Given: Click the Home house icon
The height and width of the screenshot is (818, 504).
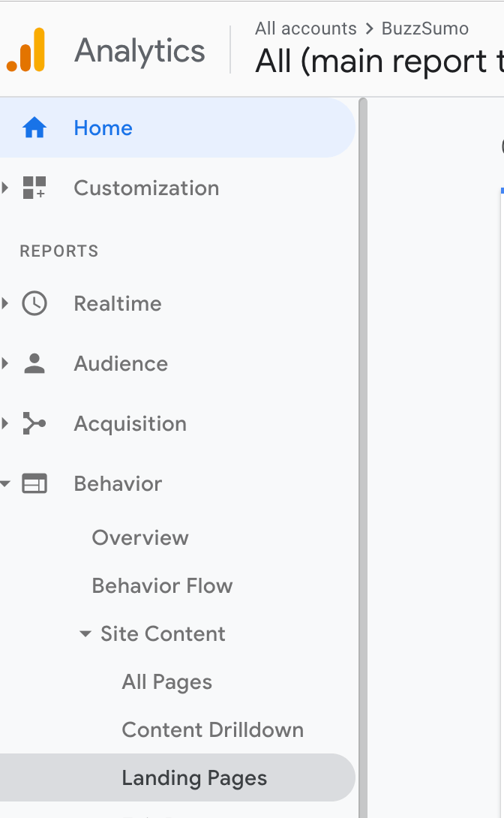Looking at the screenshot, I should tap(34, 128).
